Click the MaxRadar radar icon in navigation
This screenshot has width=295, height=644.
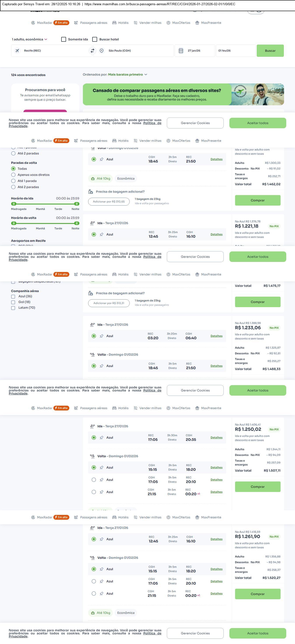point(33,23)
